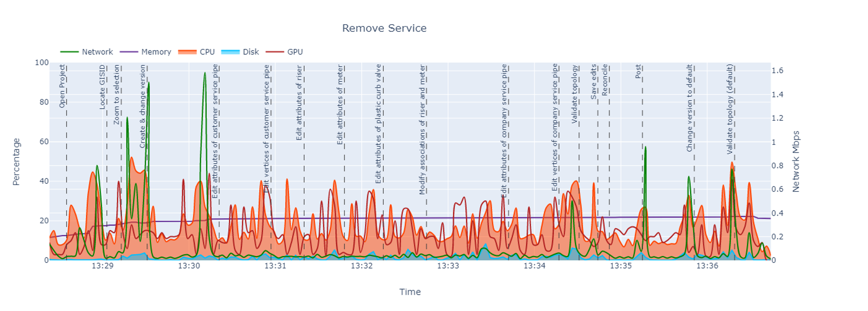Click the 13:35 time axis tick
Image resolution: width=868 pixels, height=311 pixels.
click(x=621, y=265)
